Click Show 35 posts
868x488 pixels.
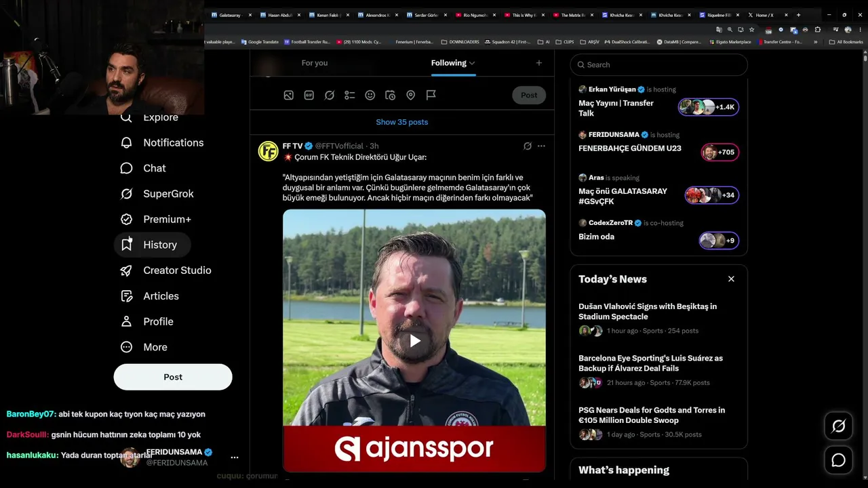tap(402, 122)
